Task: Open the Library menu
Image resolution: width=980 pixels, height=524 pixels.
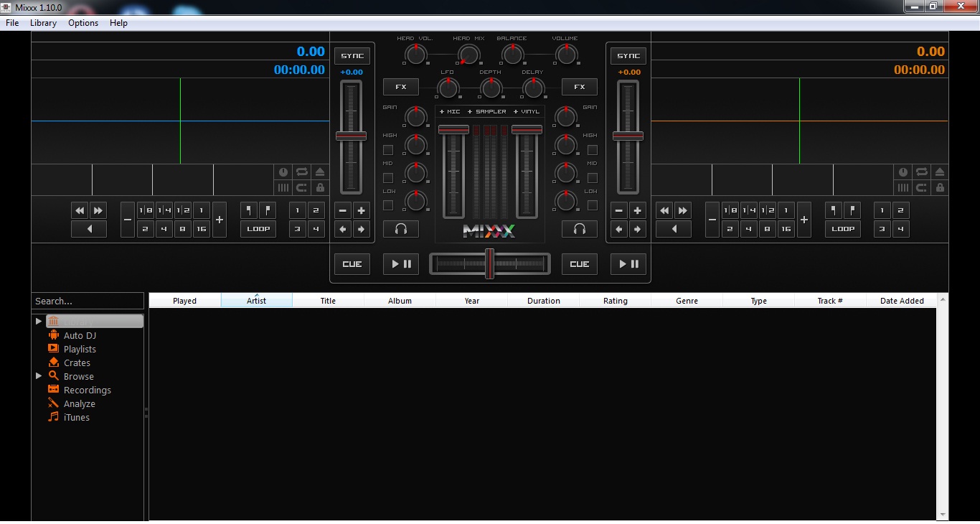Action: (43, 23)
